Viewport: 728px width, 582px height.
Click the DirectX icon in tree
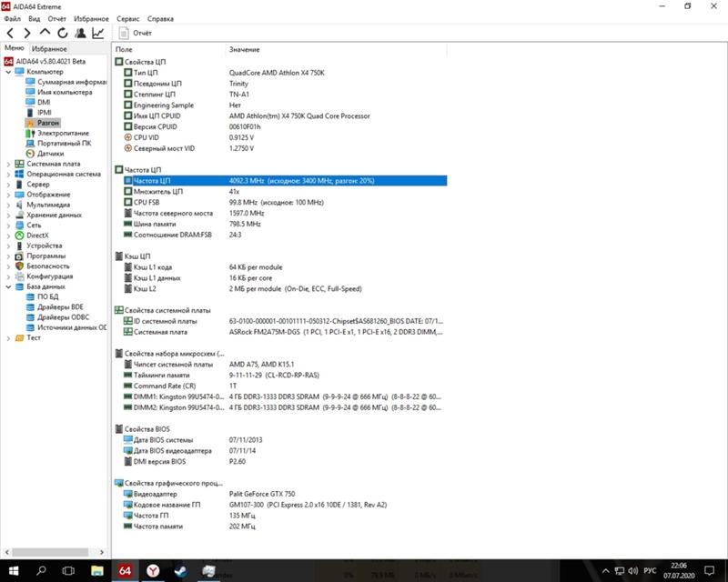pyautogui.click(x=19, y=236)
